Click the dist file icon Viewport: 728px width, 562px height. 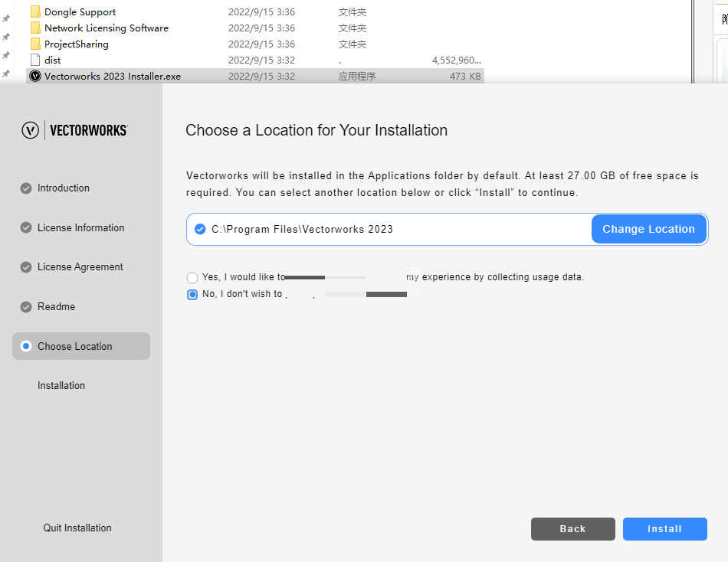point(35,60)
